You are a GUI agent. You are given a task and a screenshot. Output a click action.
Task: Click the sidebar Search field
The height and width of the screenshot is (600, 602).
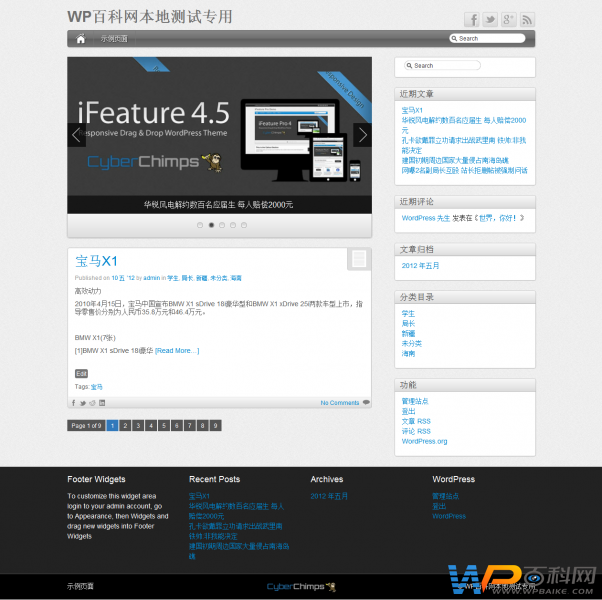tap(442, 66)
